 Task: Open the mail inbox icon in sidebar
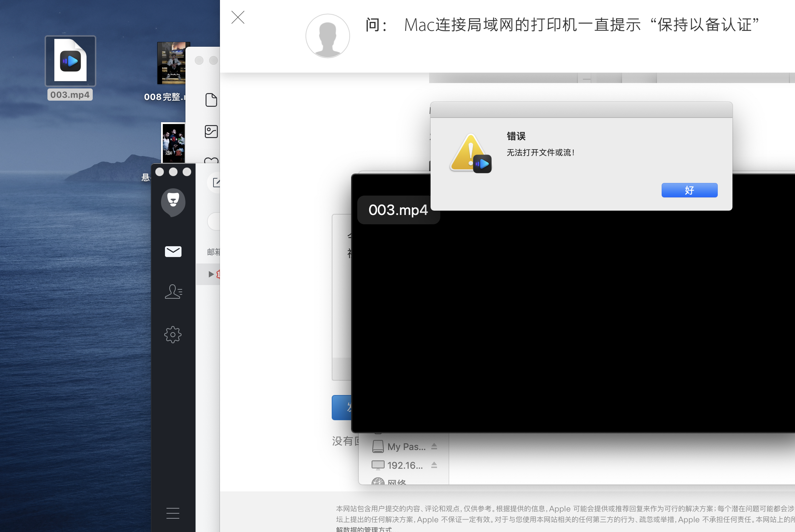pyautogui.click(x=173, y=251)
